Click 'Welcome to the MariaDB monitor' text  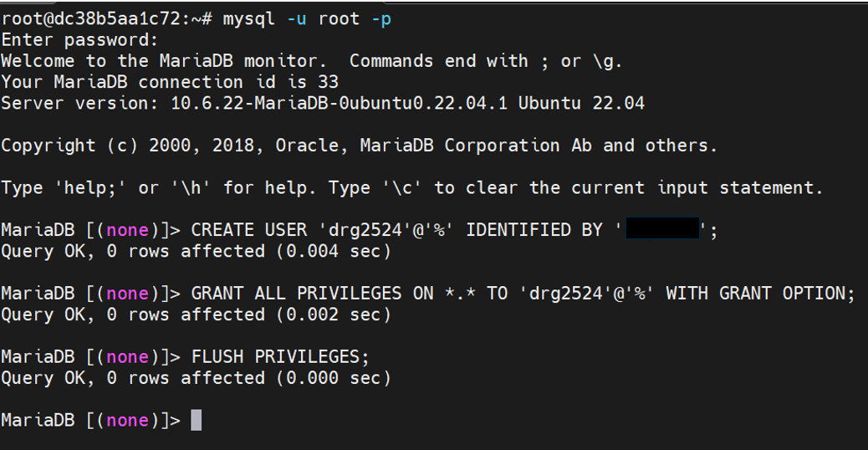[x=164, y=61]
